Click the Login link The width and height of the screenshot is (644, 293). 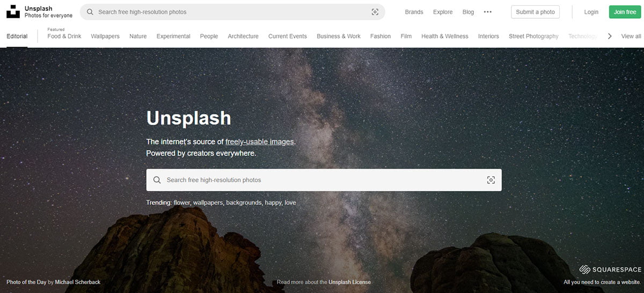click(x=591, y=12)
